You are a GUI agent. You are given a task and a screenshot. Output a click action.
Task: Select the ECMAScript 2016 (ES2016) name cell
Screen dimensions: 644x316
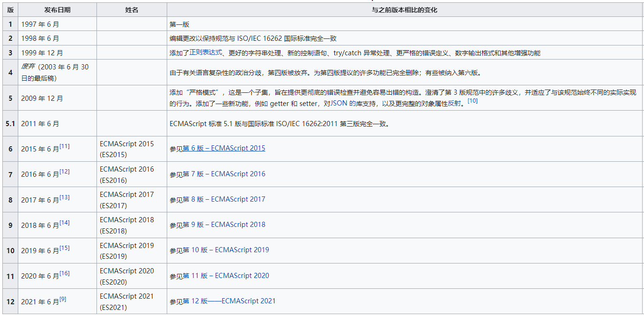click(132, 174)
